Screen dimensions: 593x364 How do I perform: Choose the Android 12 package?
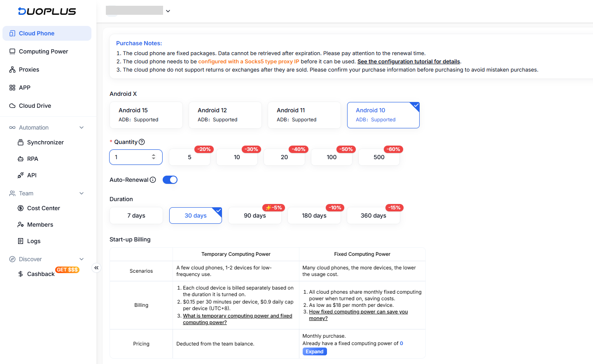[x=225, y=115]
